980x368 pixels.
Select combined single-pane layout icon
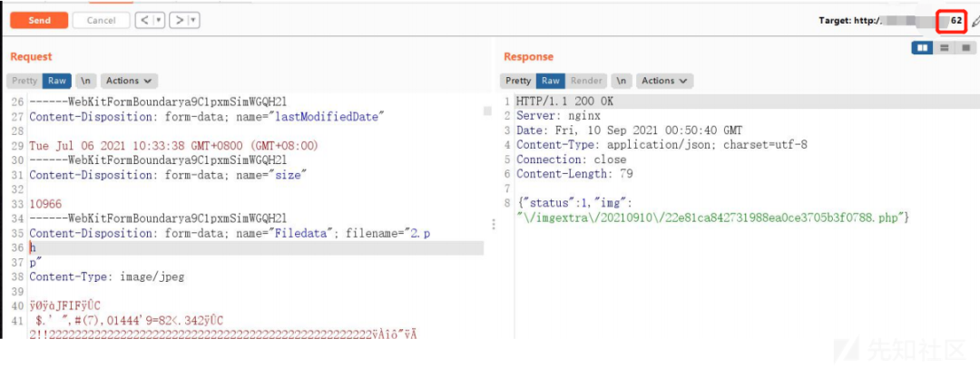coord(965,47)
